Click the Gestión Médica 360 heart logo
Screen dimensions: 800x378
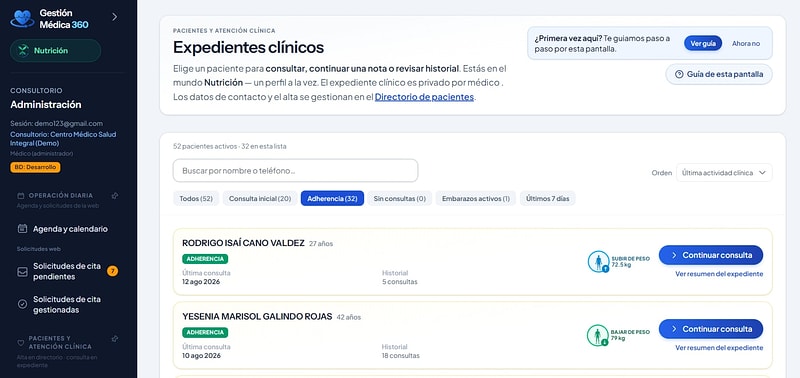coord(22,18)
